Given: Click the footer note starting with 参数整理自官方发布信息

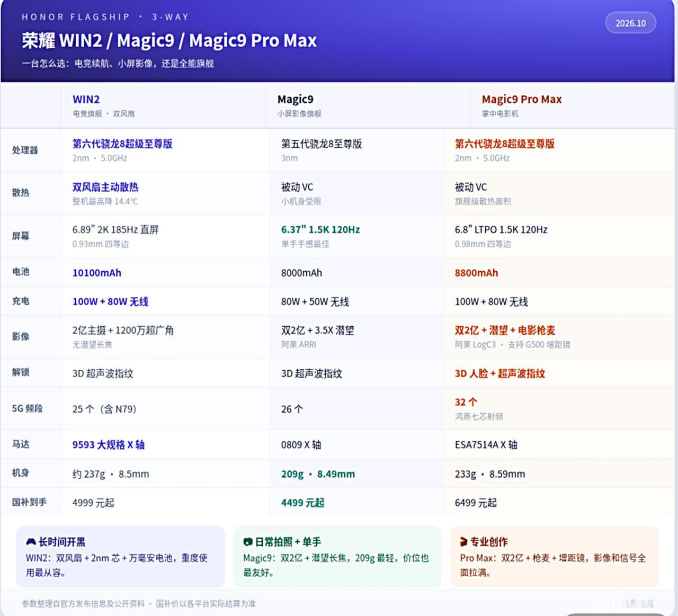Looking at the screenshot, I should [x=139, y=604].
